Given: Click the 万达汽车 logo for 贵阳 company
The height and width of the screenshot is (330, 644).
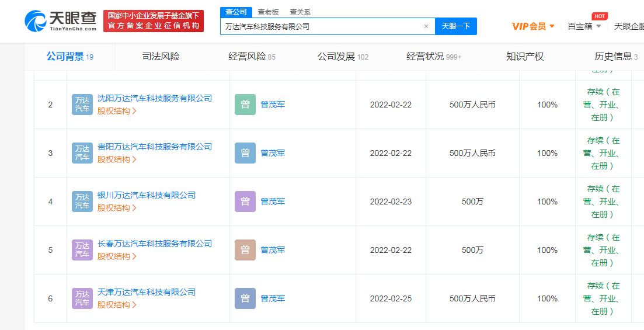Looking at the screenshot, I should click(x=82, y=153).
